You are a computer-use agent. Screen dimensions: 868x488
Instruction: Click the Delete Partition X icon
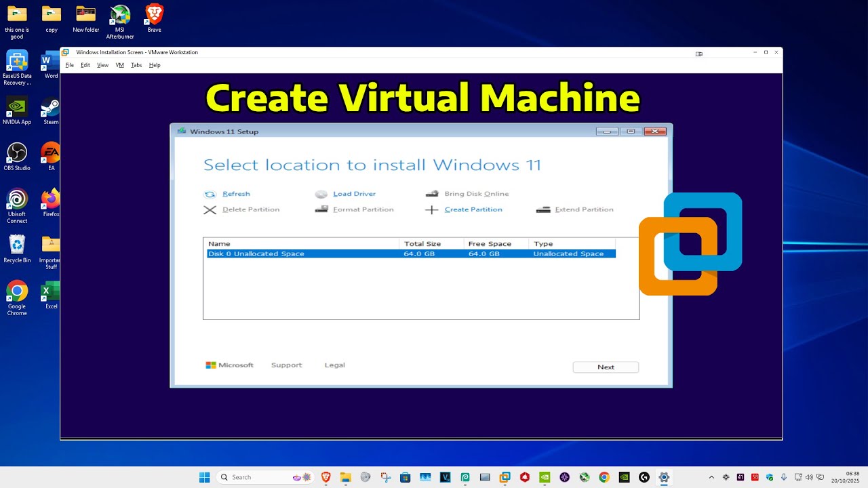[x=210, y=210]
